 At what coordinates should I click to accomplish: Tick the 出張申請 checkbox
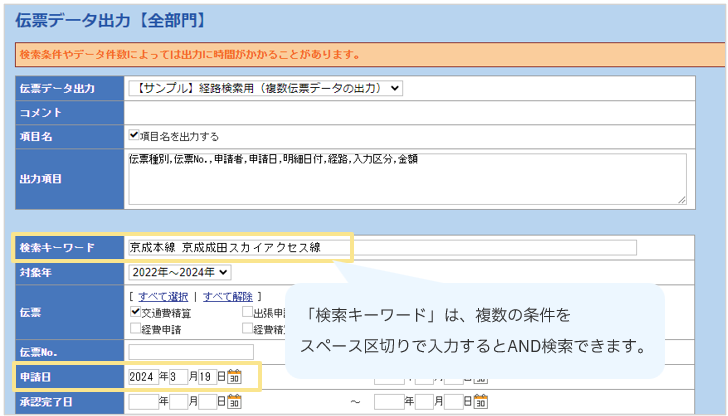point(247,311)
